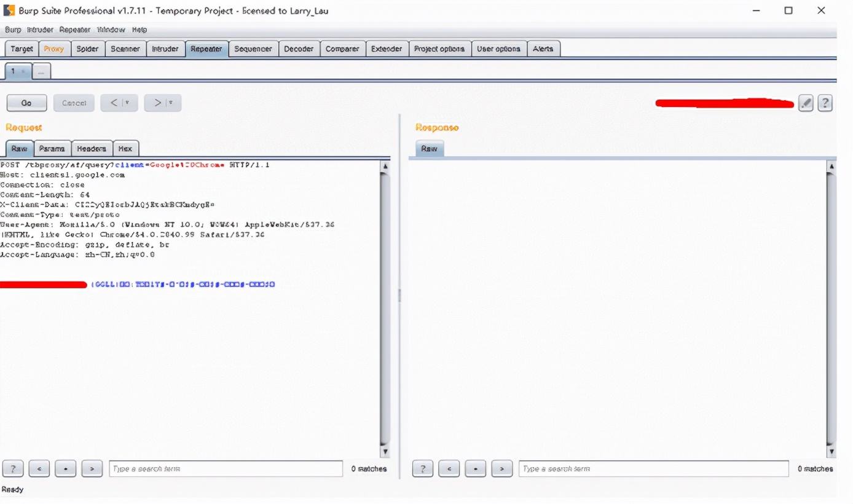The height and width of the screenshot is (504, 853).
Task: Open the Repeater help question-mark icon
Action: click(x=825, y=103)
